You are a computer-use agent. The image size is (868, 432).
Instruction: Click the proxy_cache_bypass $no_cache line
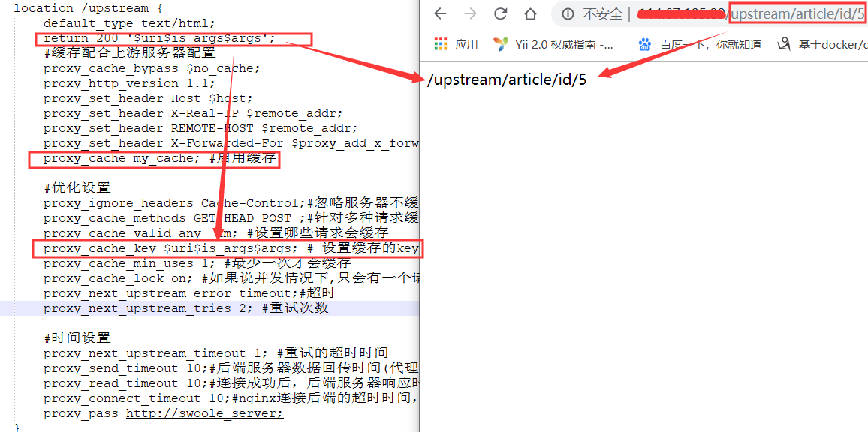click(x=152, y=68)
